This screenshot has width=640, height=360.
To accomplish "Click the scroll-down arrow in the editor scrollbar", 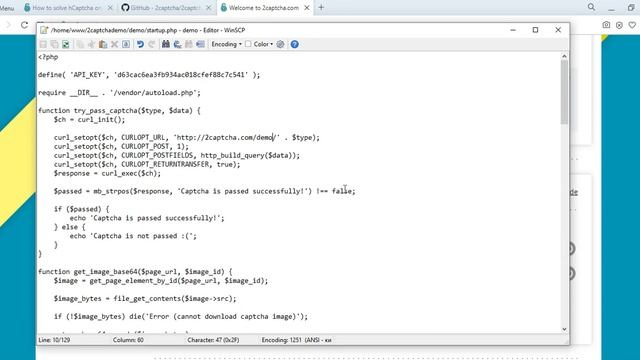I will pos(564,329).
